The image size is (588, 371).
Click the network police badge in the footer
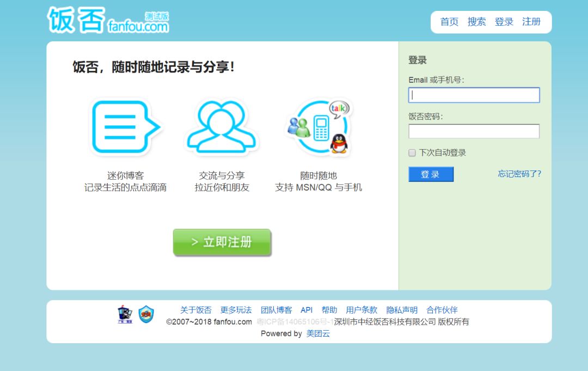tap(124, 313)
